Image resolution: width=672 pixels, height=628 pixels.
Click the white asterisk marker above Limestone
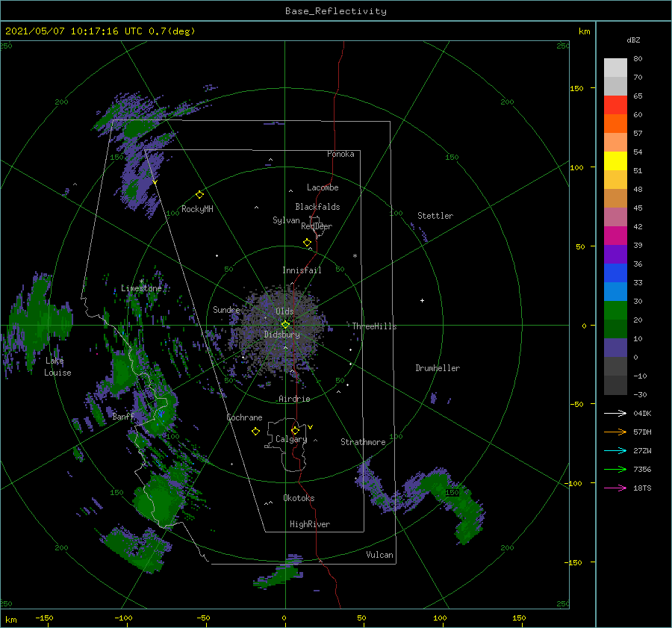141,282
